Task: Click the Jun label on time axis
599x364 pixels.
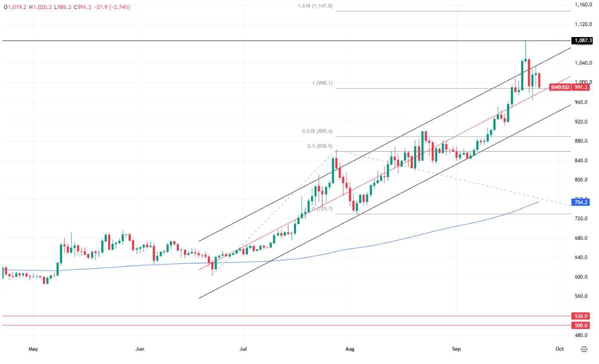Action: 140,348
